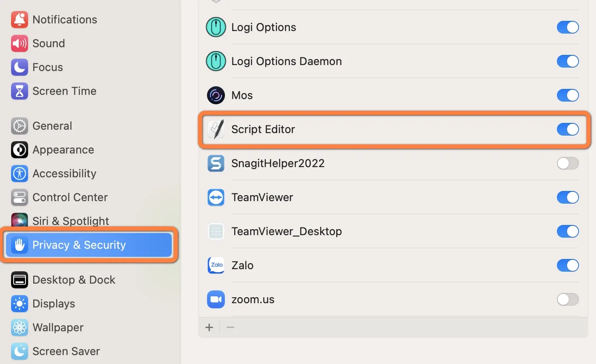Turn off the TeamViewer switch
The image size is (596, 364).
[x=568, y=197]
